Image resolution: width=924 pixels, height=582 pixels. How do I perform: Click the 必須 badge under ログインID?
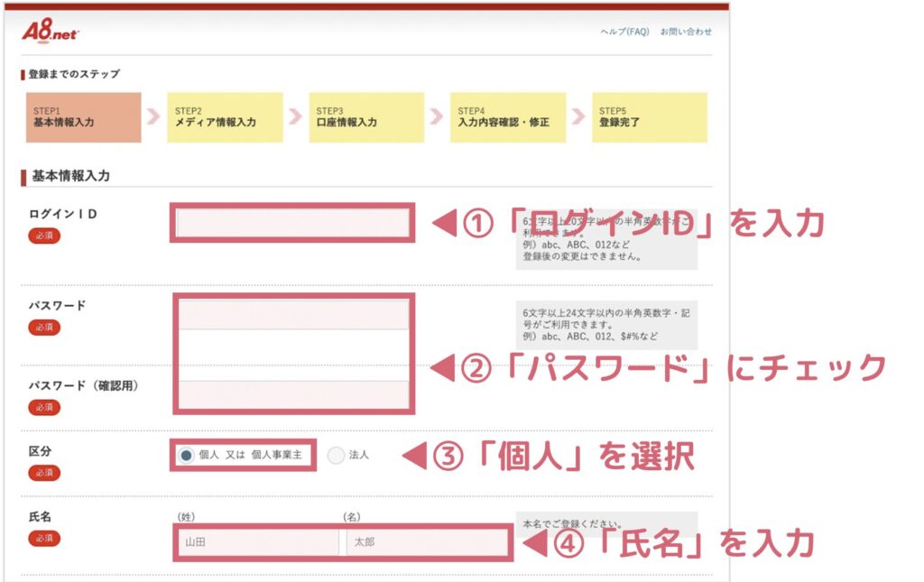[44, 236]
